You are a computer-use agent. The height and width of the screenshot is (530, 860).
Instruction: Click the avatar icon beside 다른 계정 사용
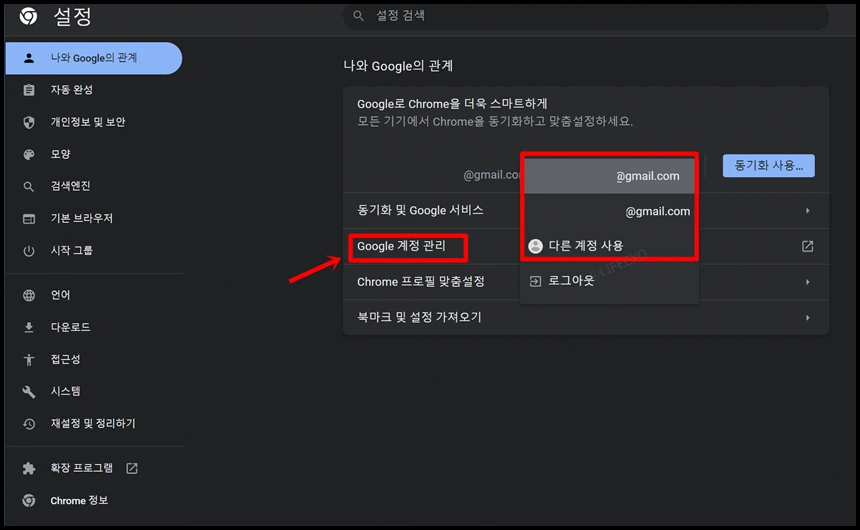pos(535,246)
